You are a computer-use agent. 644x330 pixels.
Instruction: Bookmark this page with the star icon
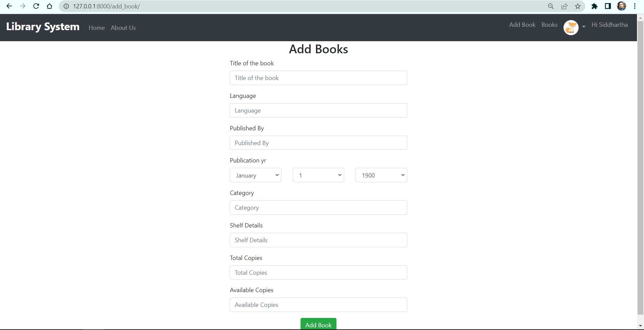(x=578, y=6)
